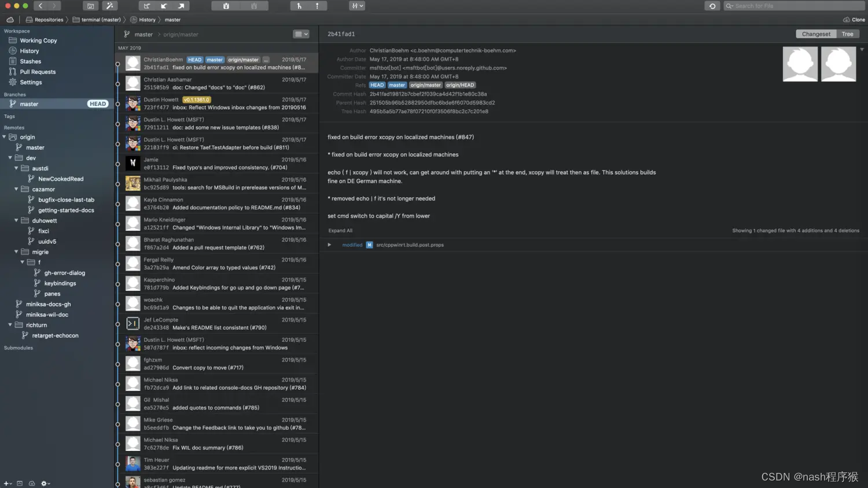This screenshot has width=868, height=488.
Task: Switch to the Changeset tab
Action: [x=816, y=34]
